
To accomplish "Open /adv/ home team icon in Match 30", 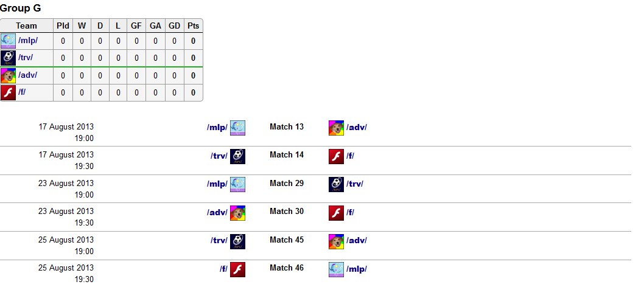I will pos(237,213).
